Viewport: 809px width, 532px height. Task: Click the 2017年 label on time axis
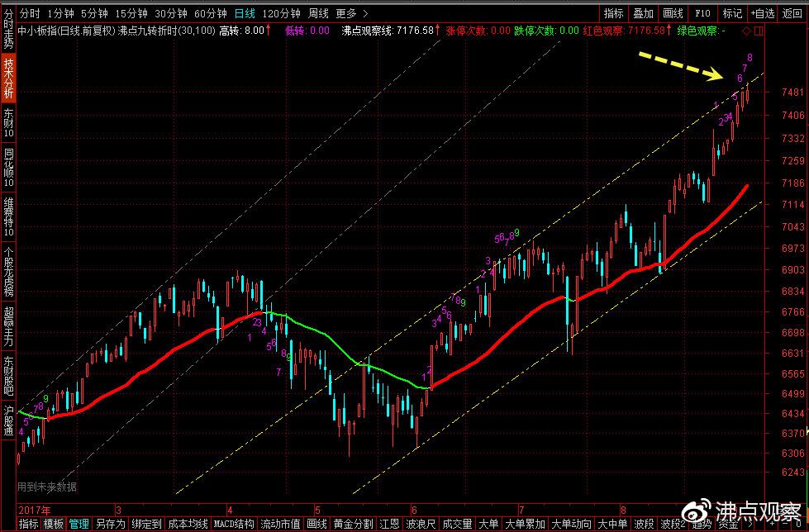34,511
